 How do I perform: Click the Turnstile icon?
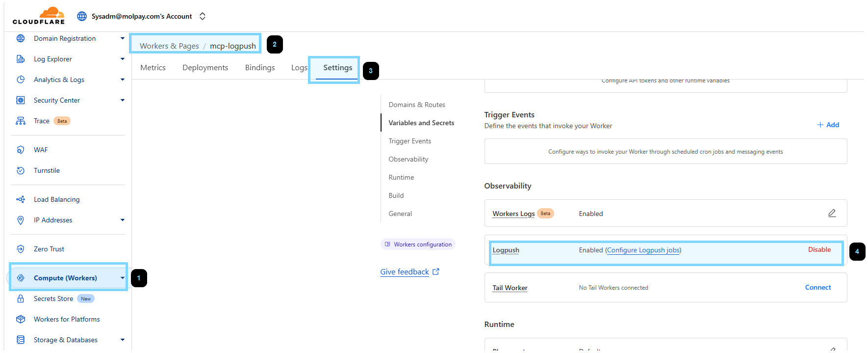click(21, 170)
